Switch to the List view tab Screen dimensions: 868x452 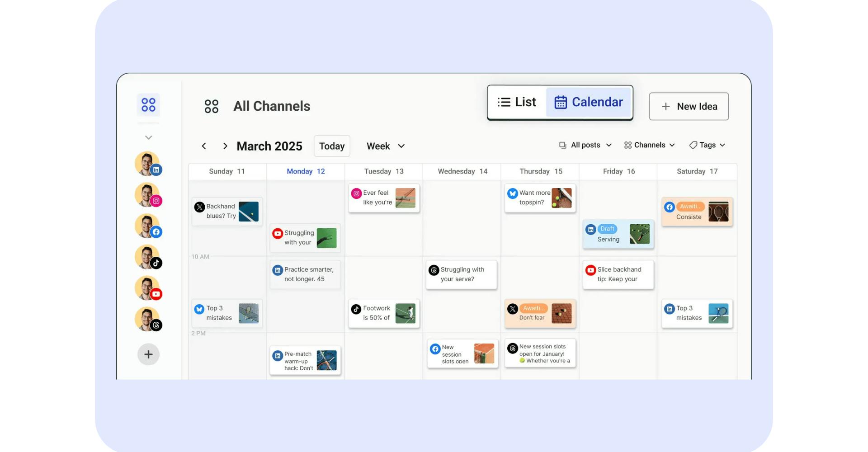coord(517,102)
